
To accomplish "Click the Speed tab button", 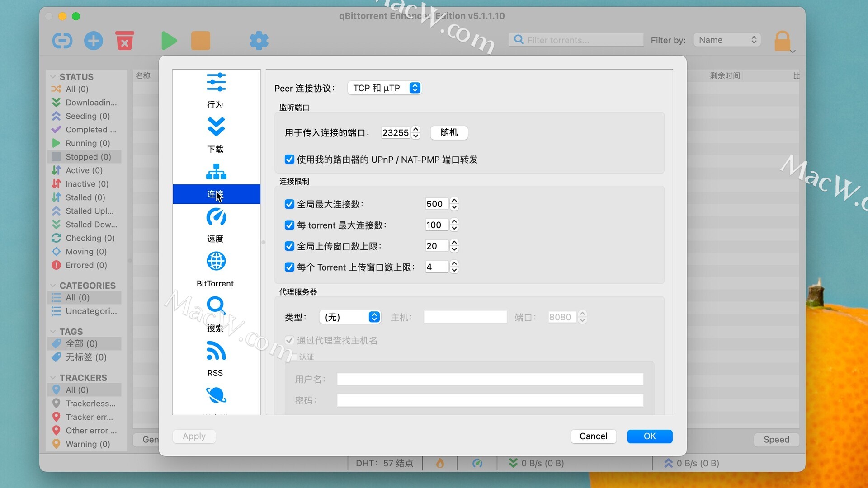I will [776, 440].
